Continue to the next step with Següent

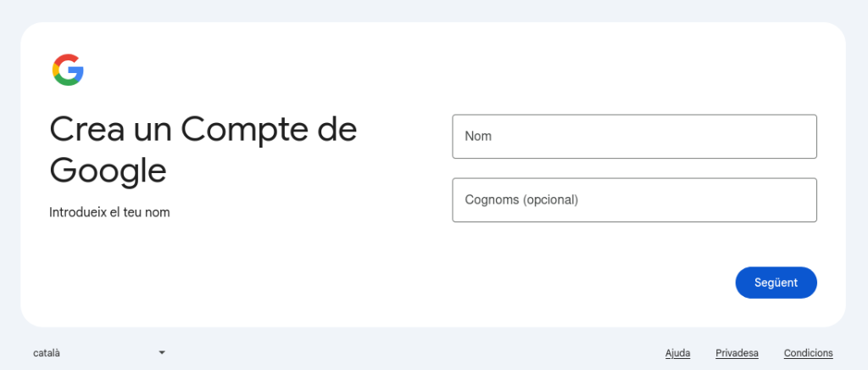point(776,283)
